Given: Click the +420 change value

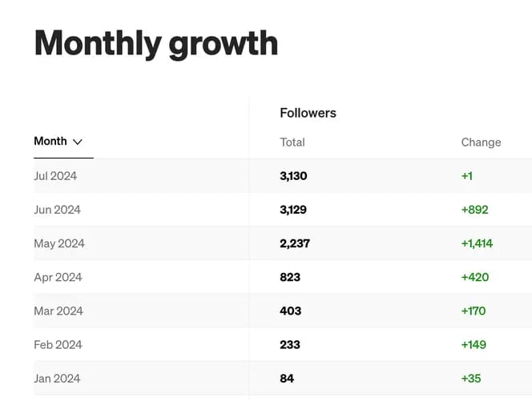Looking at the screenshot, I should [x=474, y=277].
